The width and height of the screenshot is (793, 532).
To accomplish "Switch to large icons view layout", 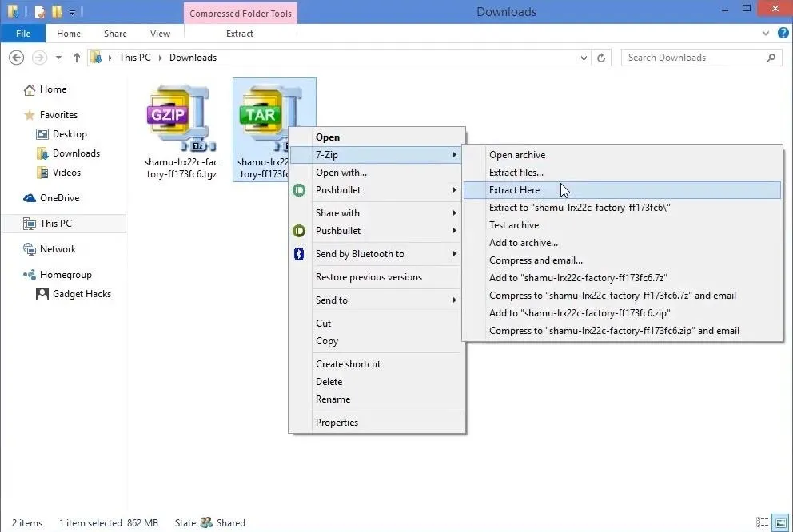I will 780,522.
